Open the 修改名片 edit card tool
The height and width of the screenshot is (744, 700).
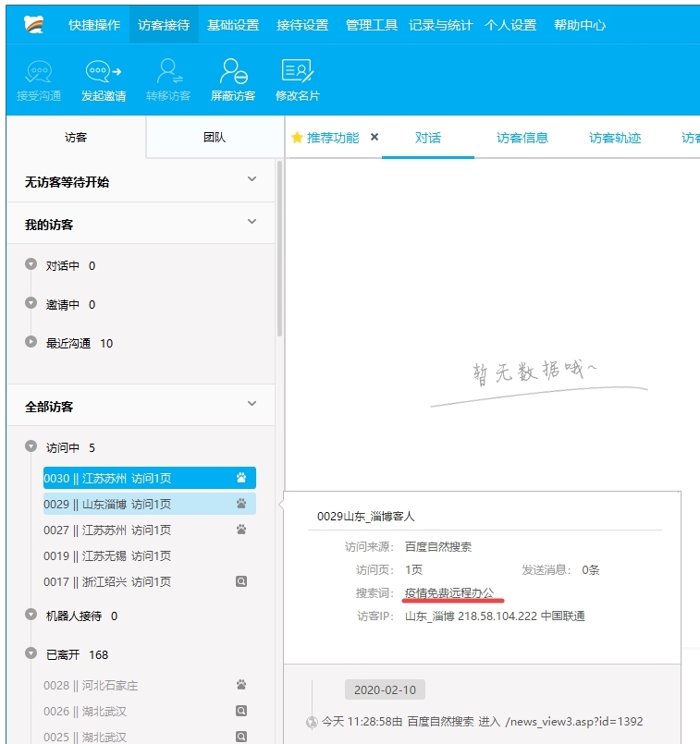tap(297, 72)
